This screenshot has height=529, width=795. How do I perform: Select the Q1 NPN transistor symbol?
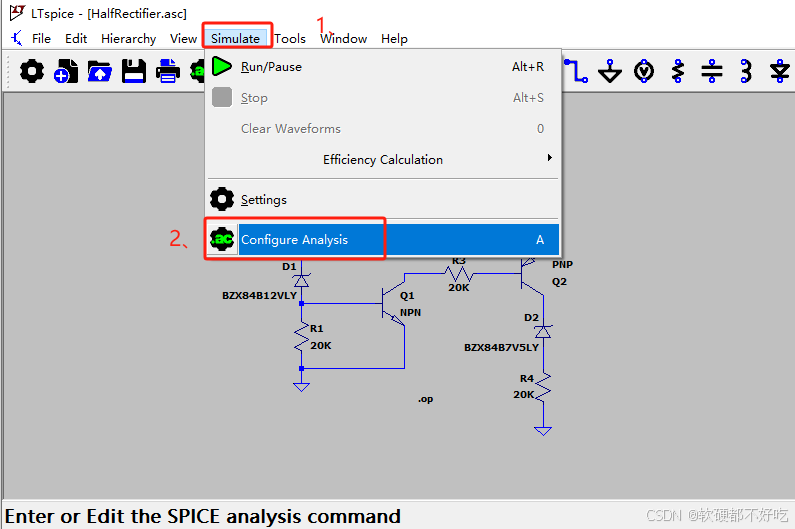pyautogui.click(x=393, y=303)
